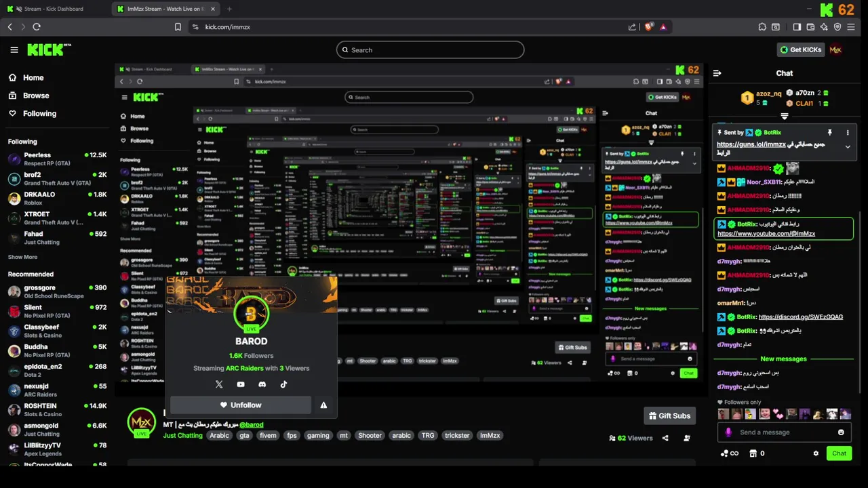Expand the gift leaderboard with down arrow

(785, 117)
